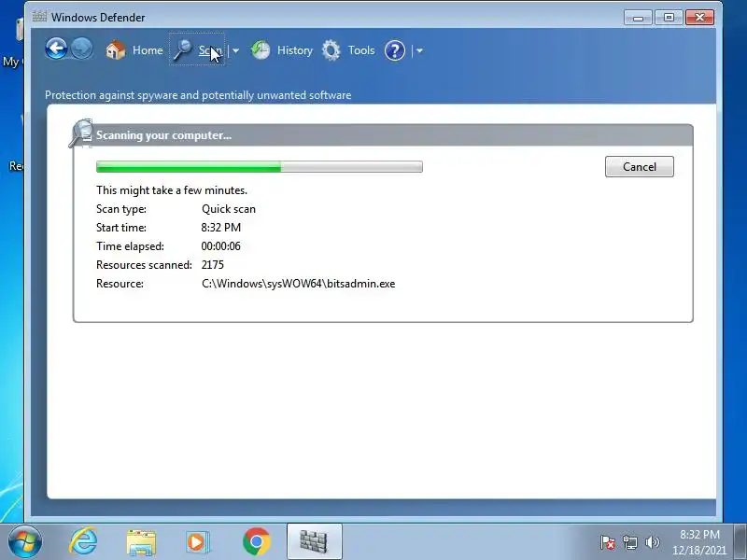Close the Windows Defender window
The width and height of the screenshot is (747, 560).
699,18
